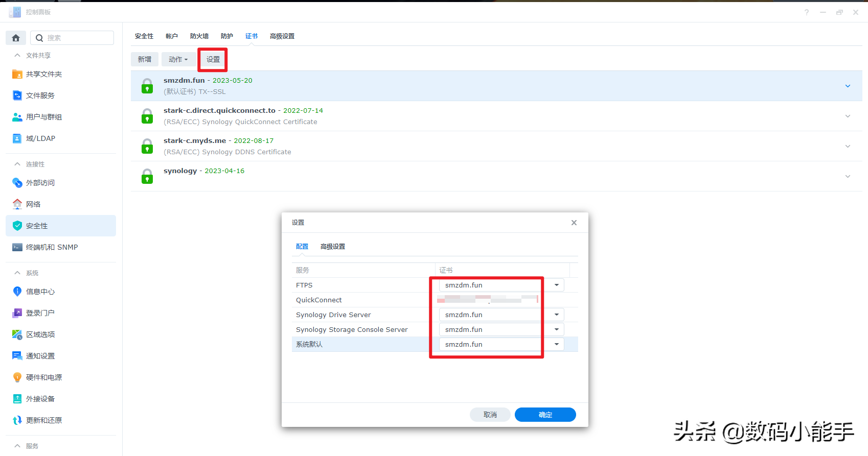Collapse the 文件共享 section
The height and width of the screenshot is (456, 868).
pyautogui.click(x=17, y=55)
